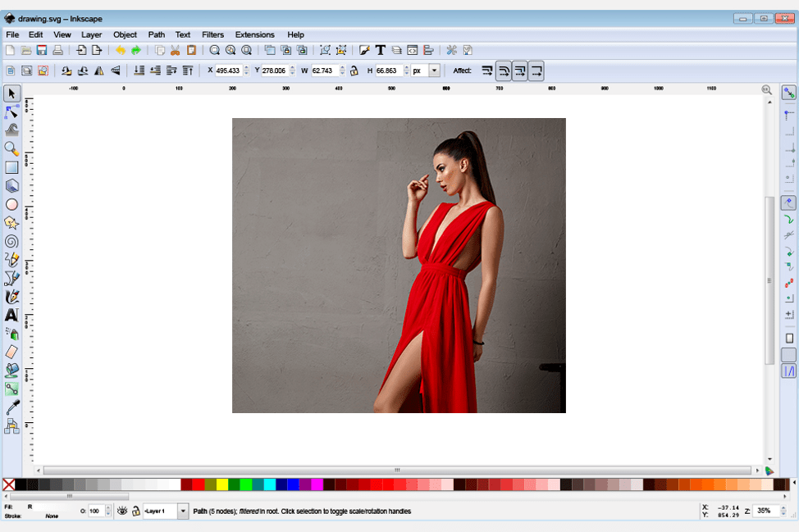Click the canvas horizontal scrollbar
Viewport: 799px width, 532px height.
pos(397,470)
